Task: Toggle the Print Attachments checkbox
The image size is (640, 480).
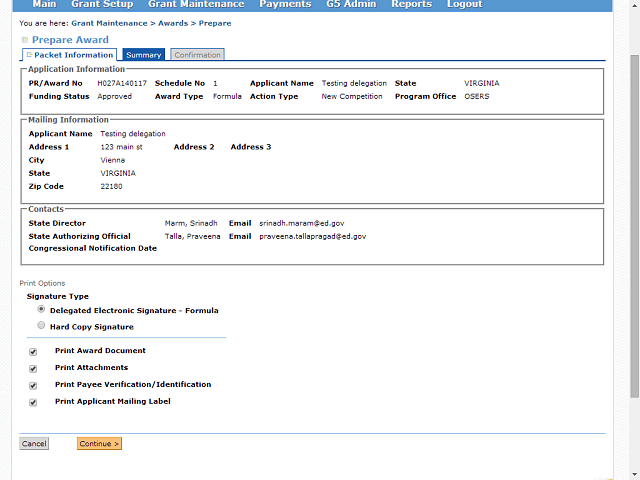Action: tap(33, 369)
